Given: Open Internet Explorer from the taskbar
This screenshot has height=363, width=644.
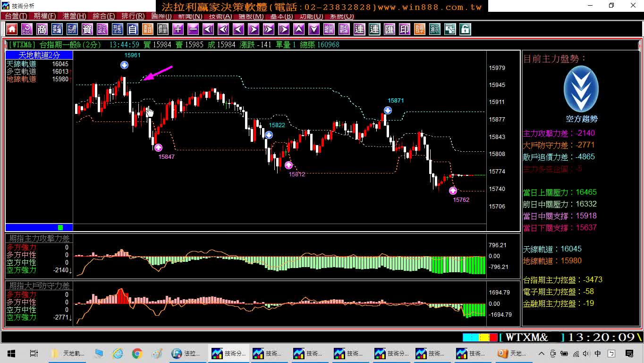Looking at the screenshot, I should click(x=118, y=353).
